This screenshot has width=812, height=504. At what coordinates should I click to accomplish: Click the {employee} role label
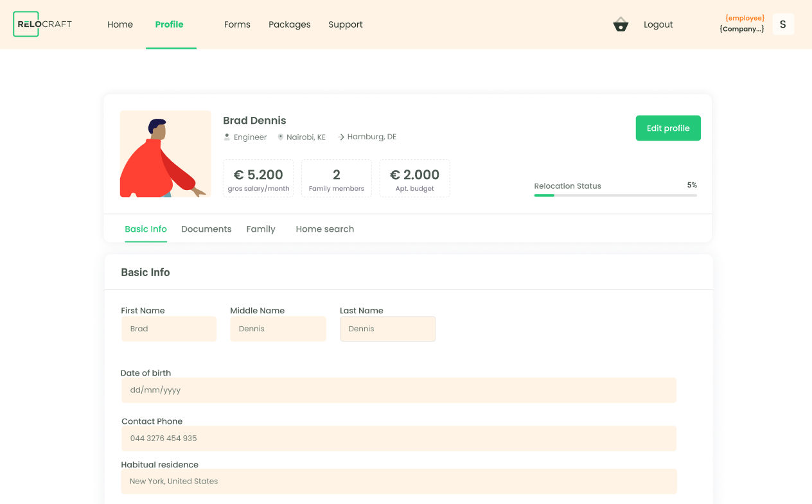coord(745,18)
